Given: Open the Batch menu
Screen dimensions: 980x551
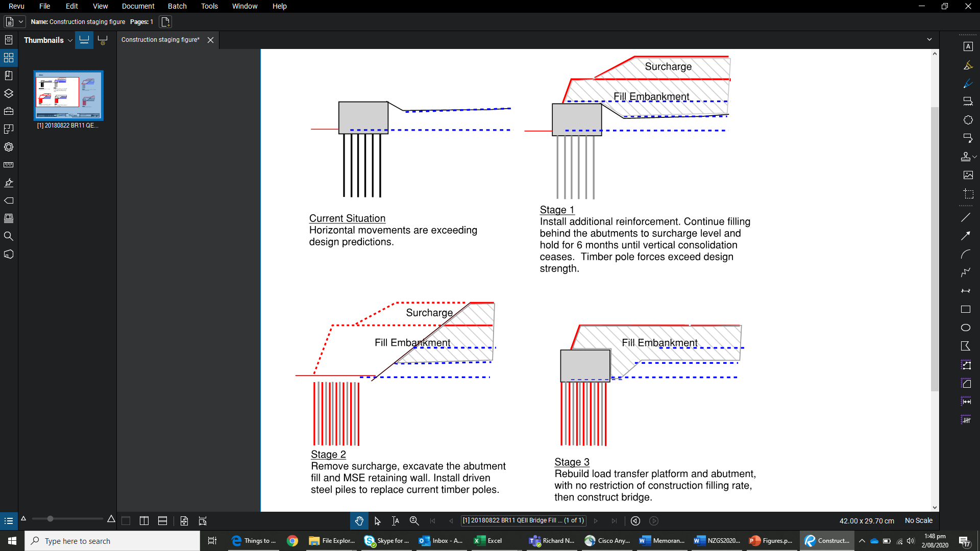Looking at the screenshot, I should point(177,6).
